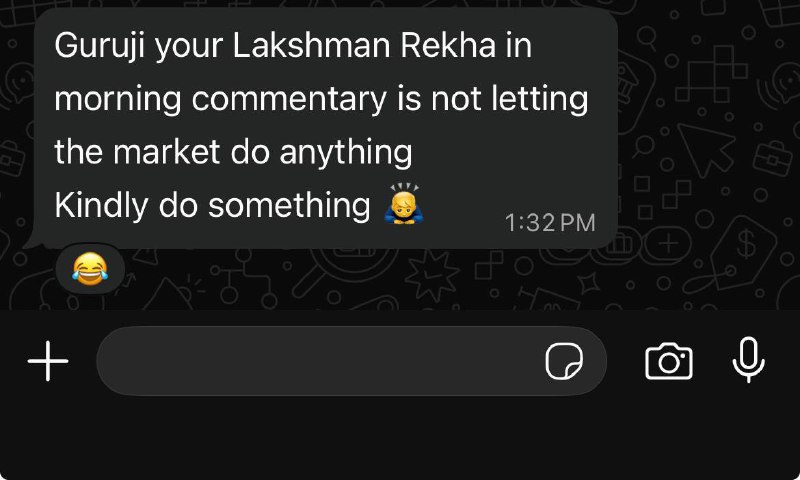Tap the word 'market' in the message

coord(166,152)
